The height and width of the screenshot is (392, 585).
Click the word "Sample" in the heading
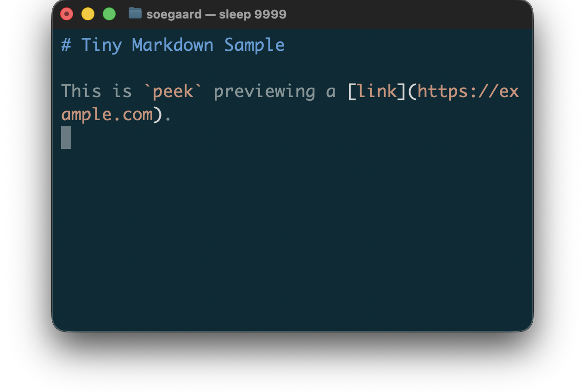tap(255, 45)
